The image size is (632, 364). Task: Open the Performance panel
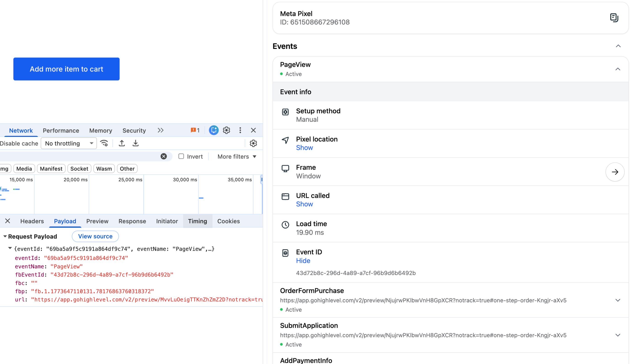(61, 130)
